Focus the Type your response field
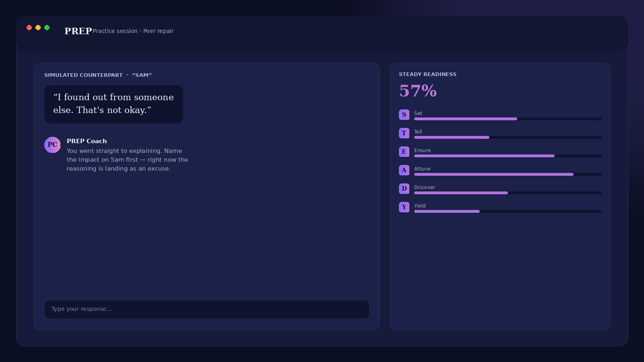Image resolution: width=644 pixels, height=362 pixels. click(x=207, y=309)
